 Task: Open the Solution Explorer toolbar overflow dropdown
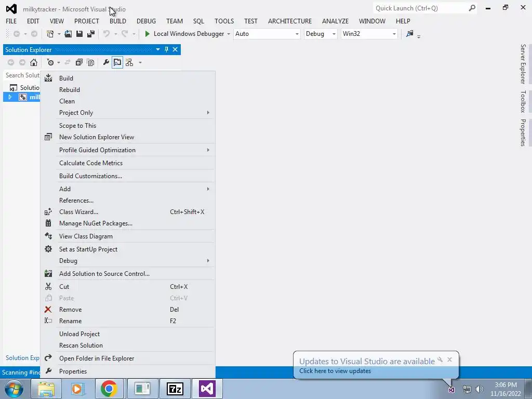[140, 63]
